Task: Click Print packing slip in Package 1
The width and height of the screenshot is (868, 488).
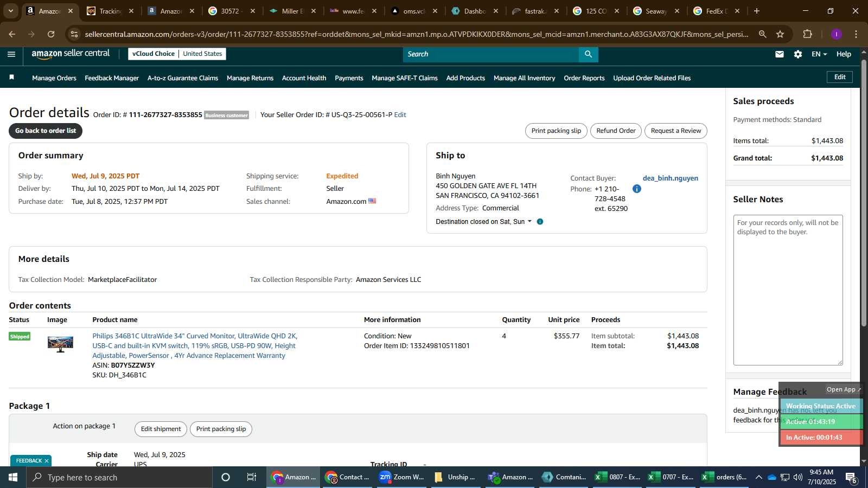Action: 221,429
